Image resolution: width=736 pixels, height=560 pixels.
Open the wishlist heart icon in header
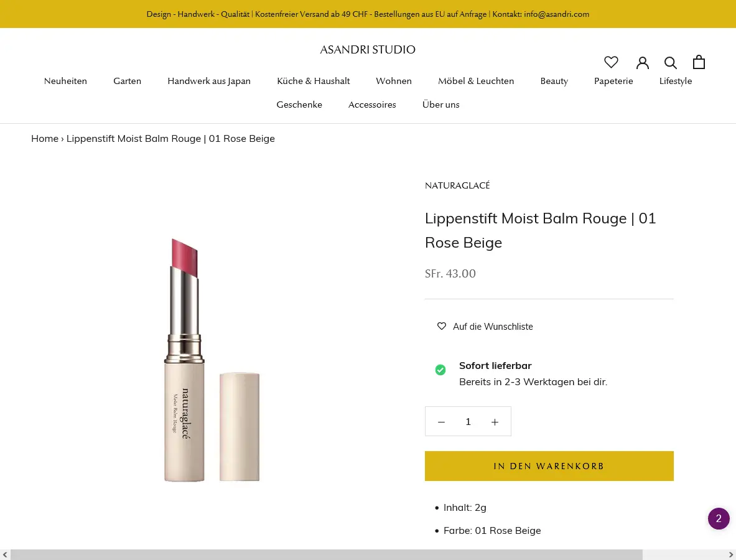tap(612, 62)
